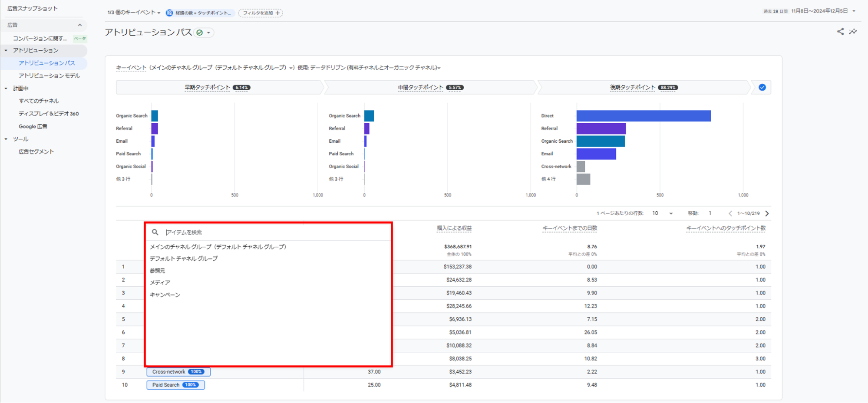Click 他 4 行 label in late touchpoint chart
This screenshot has height=403, width=868.
coord(548,179)
